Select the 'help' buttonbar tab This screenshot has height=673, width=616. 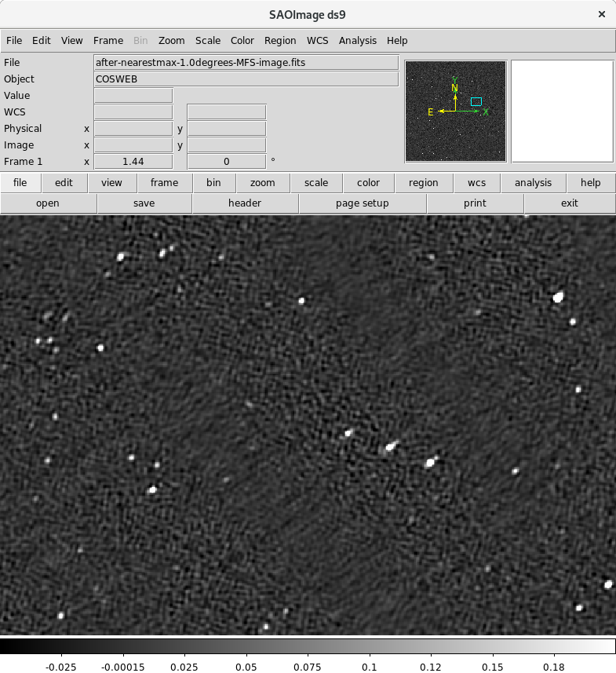[x=591, y=183]
